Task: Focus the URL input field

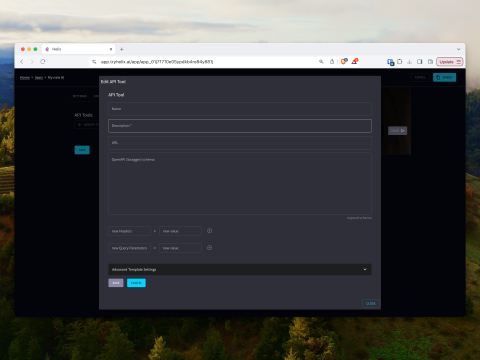Action: click(x=240, y=143)
